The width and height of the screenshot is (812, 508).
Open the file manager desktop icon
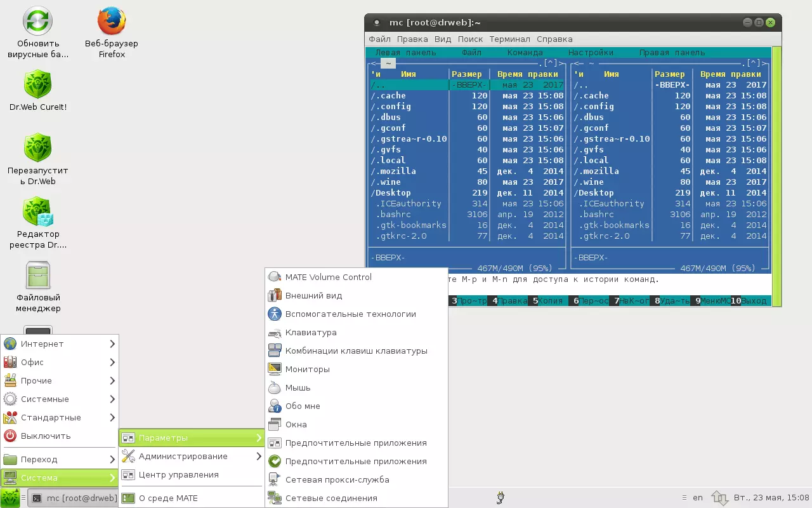click(37, 276)
